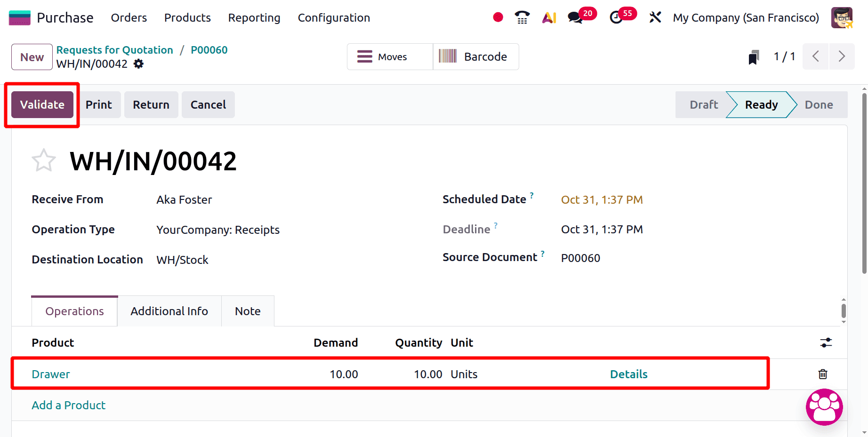This screenshot has height=437, width=868.
Task: Click the Barcode button with barcode icon
Action: coord(475,56)
